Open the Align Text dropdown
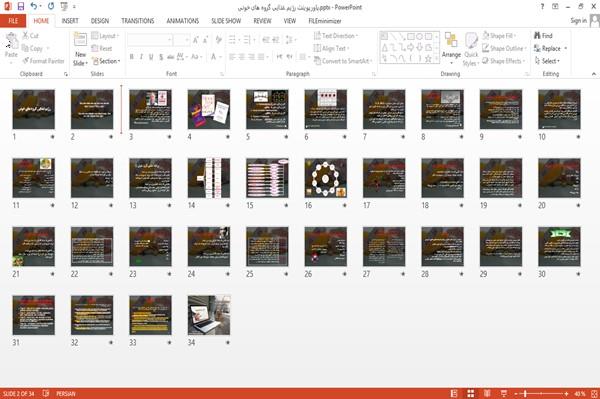The height and width of the screenshot is (399, 600). pyautogui.click(x=331, y=48)
